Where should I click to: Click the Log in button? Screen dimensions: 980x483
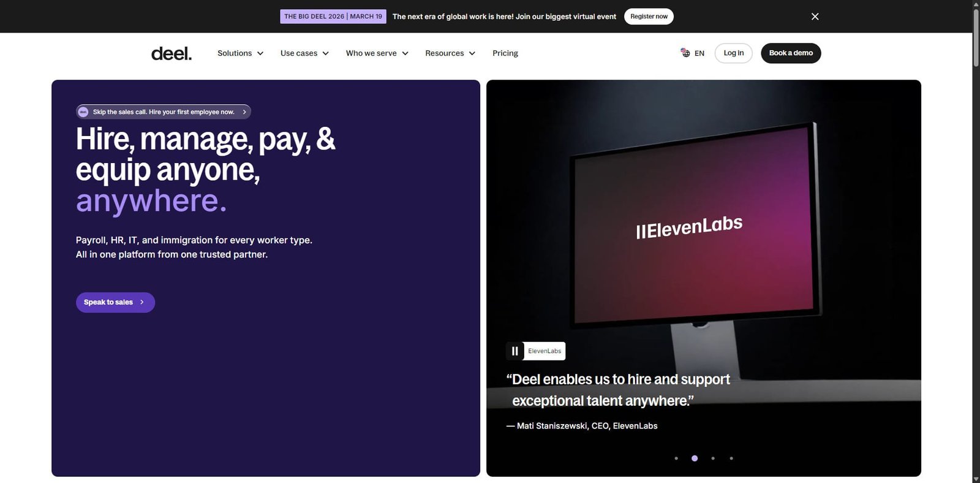[733, 53]
